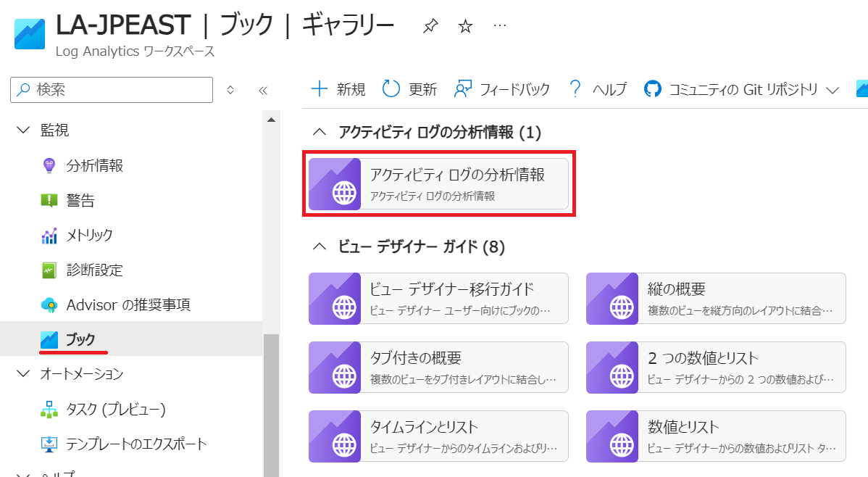Open フィードバック from the toolbar
Image resolution: width=868 pixels, height=477 pixels.
(x=501, y=89)
